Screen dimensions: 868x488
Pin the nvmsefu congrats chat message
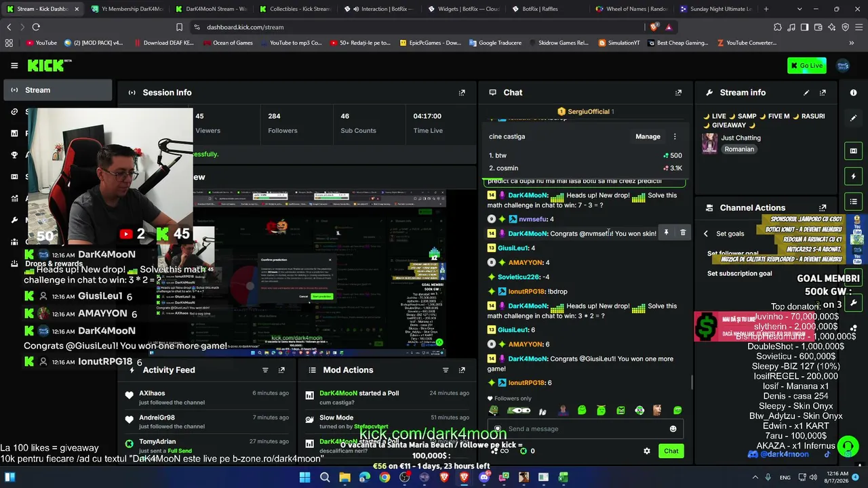pyautogui.click(x=666, y=233)
